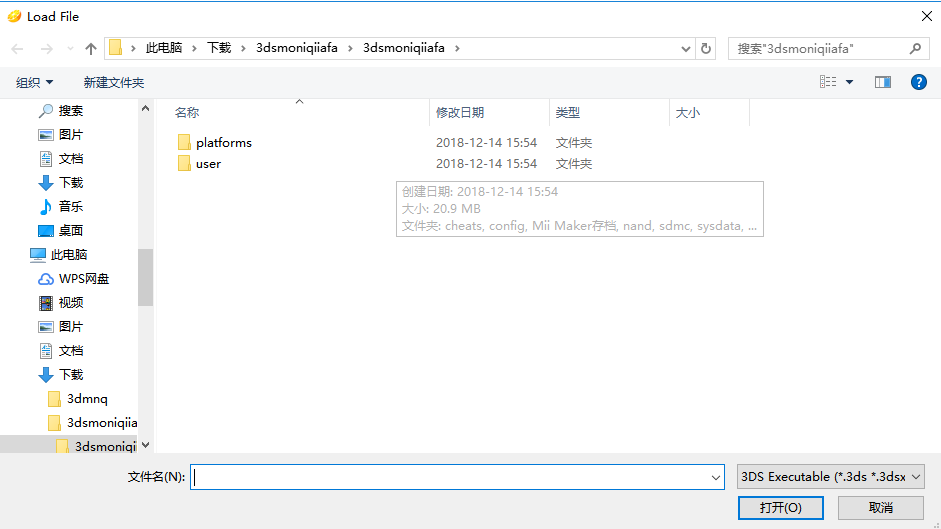Click the refresh icon in address bar
941x529 pixels.
pyautogui.click(x=707, y=48)
